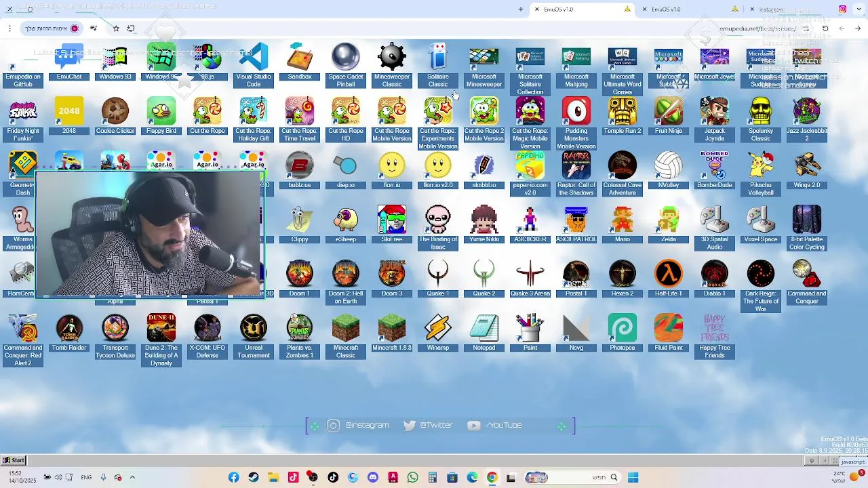Click the EmuOS Start button

pyautogui.click(x=14, y=460)
